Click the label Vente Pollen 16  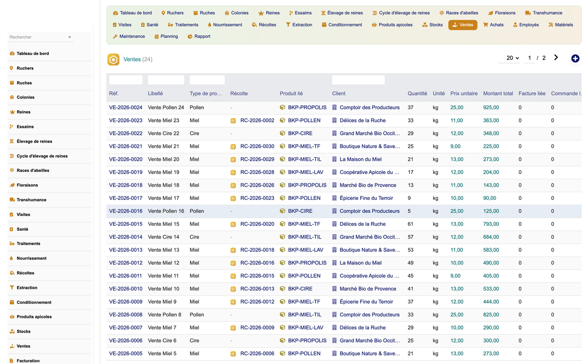point(166,211)
